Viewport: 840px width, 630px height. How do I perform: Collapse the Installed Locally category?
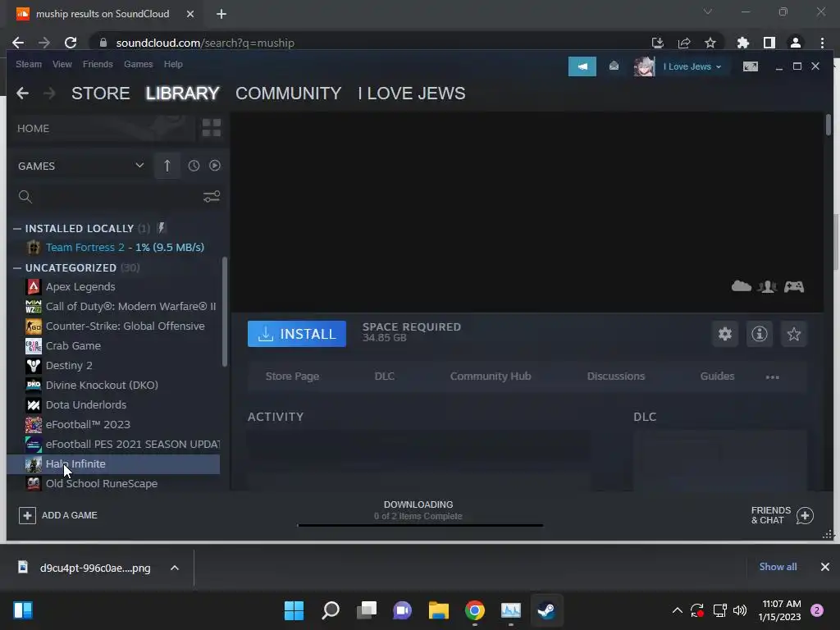click(17, 229)
